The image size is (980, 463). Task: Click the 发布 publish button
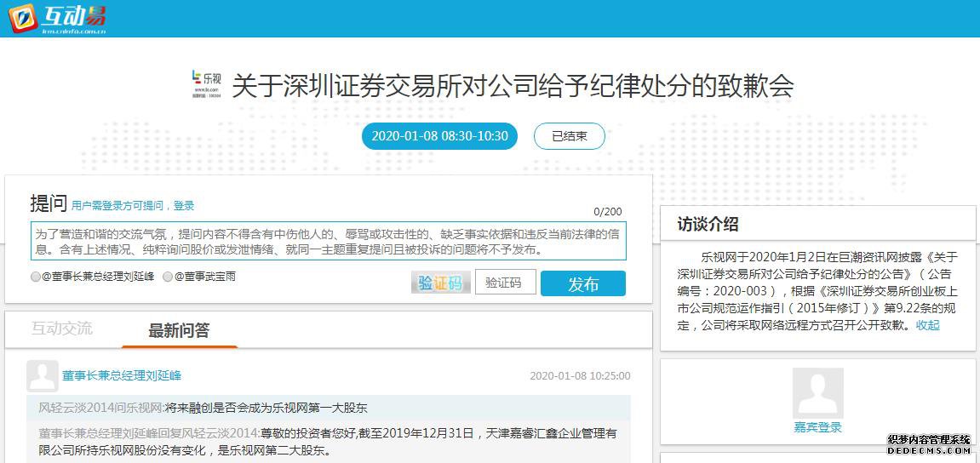tap(583, 283)
